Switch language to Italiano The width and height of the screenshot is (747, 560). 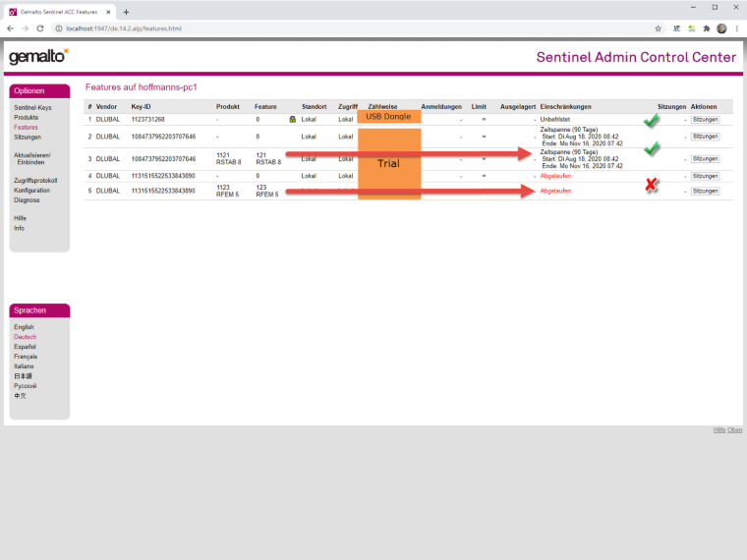pos(24,366)
